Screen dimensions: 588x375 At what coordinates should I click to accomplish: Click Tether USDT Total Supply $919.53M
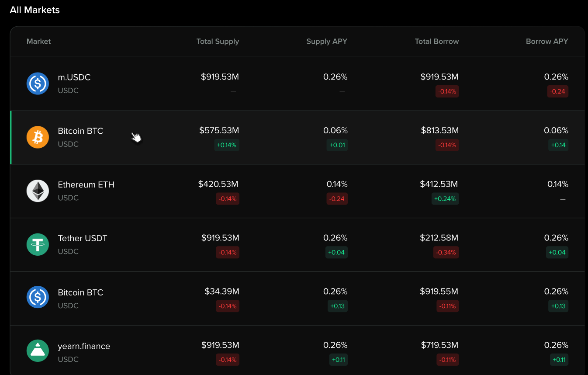[x=220, y=238]
